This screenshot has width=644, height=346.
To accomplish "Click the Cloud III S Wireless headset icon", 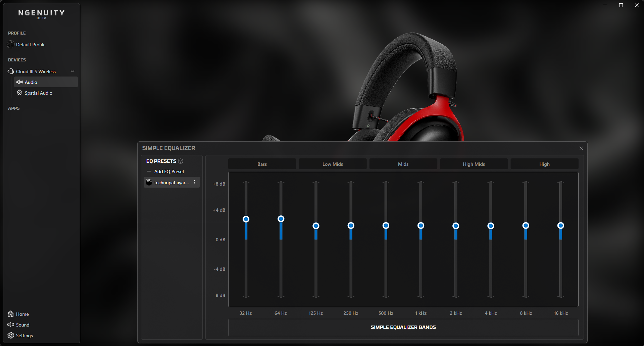I will tap(11, 71).
